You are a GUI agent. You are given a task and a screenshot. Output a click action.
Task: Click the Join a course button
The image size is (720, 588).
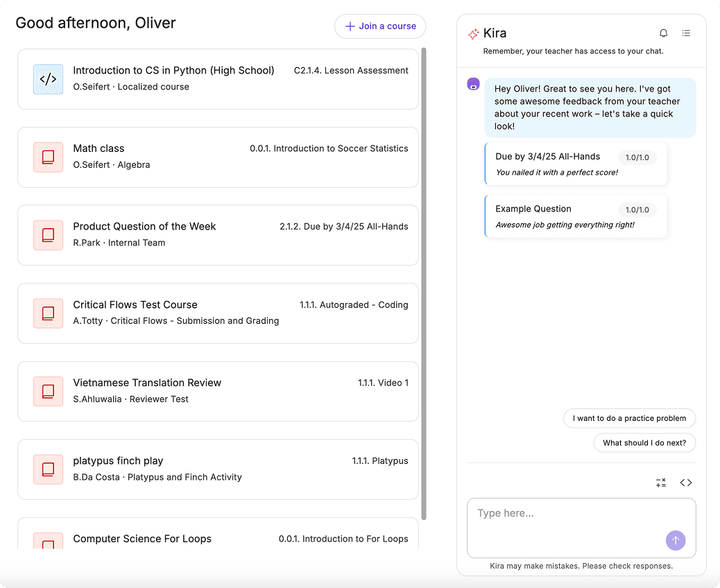380,26
